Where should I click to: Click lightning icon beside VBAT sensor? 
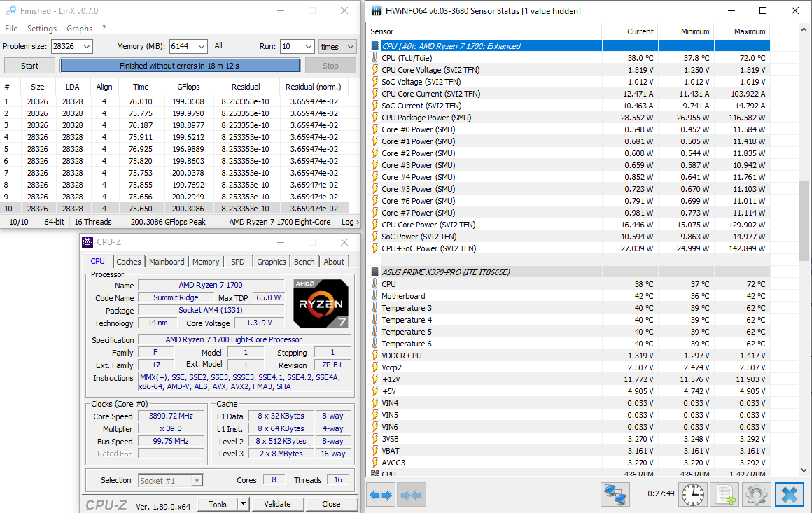375,451
